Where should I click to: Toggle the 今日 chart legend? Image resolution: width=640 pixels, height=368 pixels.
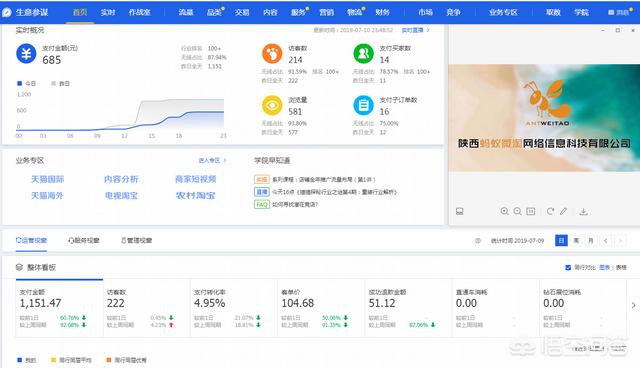[27, 84]
